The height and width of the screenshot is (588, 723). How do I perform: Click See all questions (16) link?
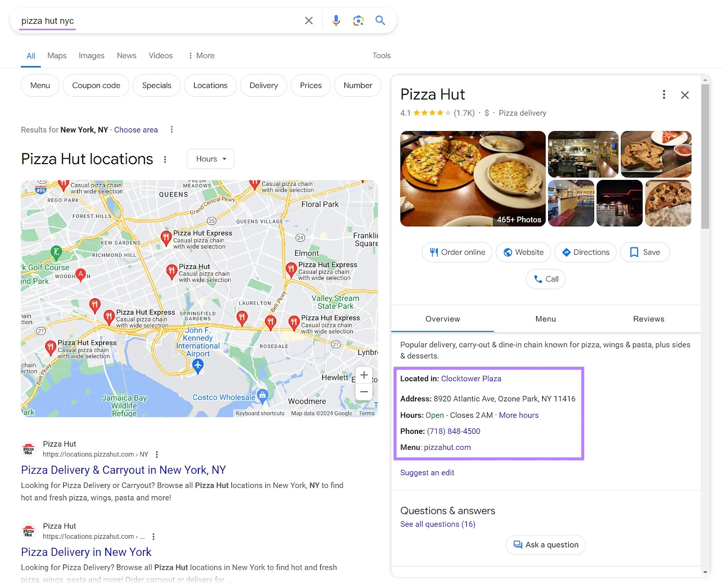point(438,524)
